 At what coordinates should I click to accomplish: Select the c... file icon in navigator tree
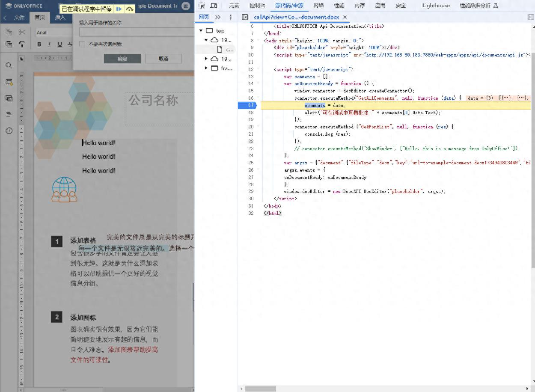220,50
